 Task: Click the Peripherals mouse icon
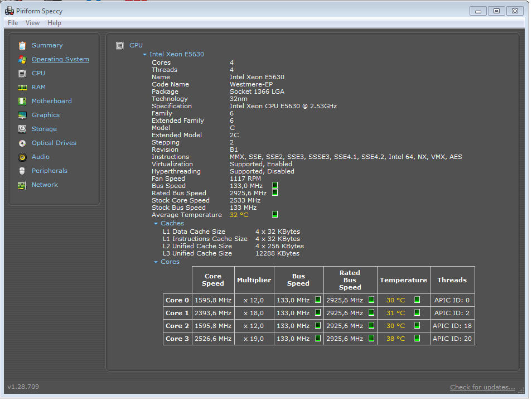point(22,171)
